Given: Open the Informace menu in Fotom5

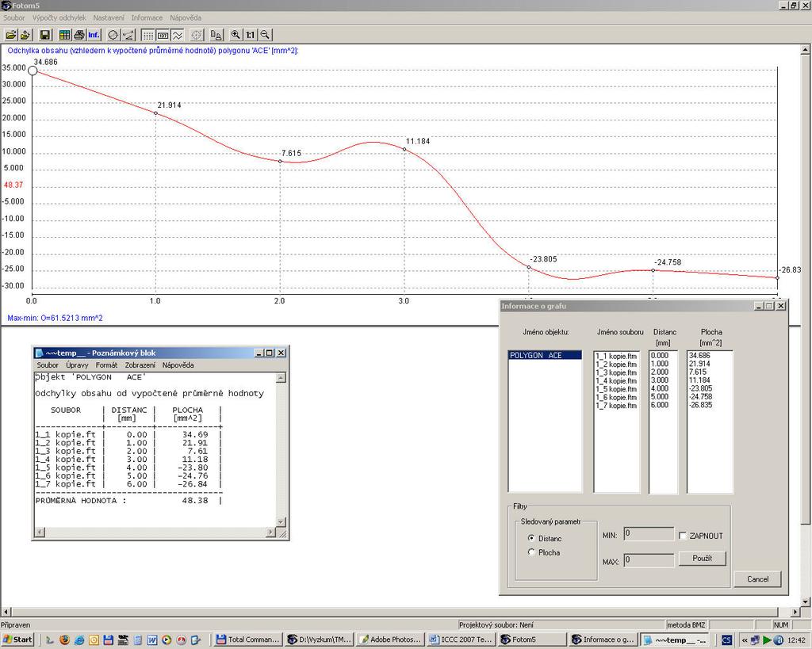Looking at the screenshot, I should 147,17.
